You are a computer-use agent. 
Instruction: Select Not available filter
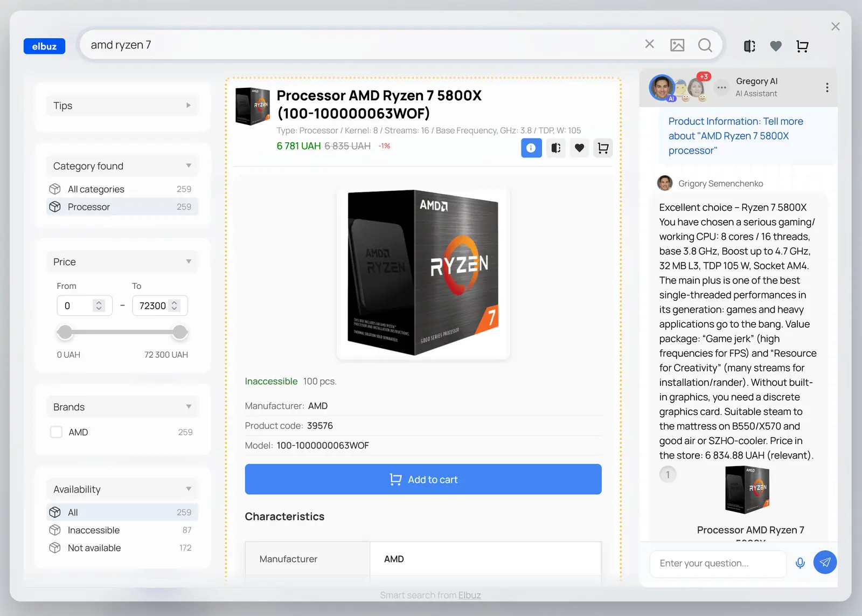click(122, 548)
